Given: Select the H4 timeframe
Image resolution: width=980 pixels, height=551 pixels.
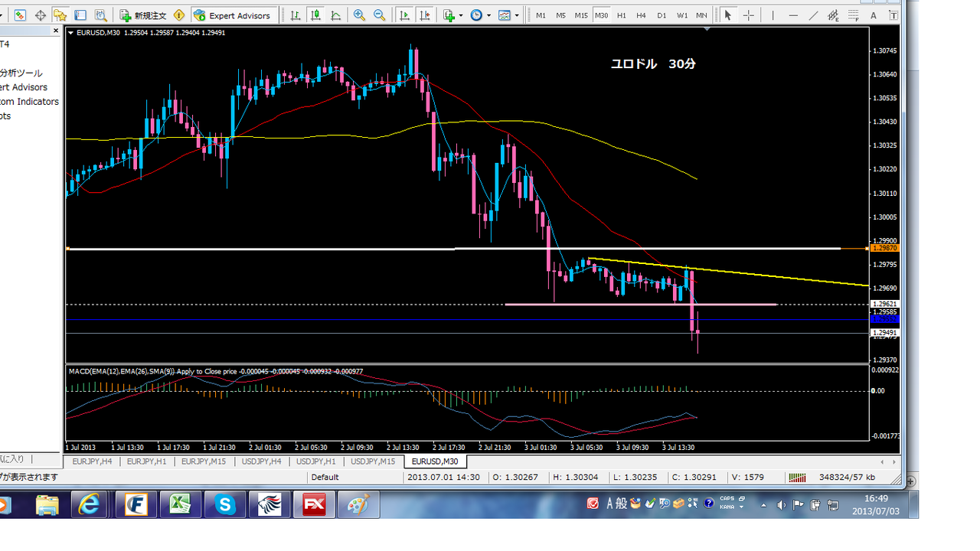Looking at the screenshot, I should tap(642, 15).
